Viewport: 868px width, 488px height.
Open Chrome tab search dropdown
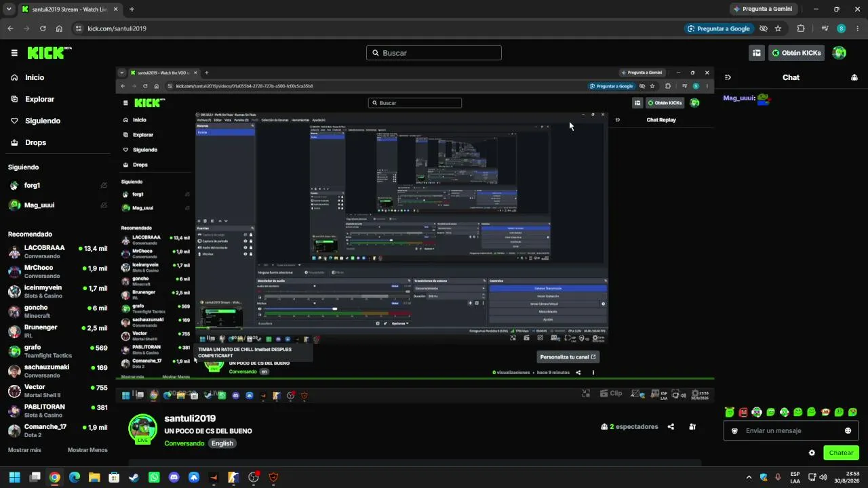(9, 9)
